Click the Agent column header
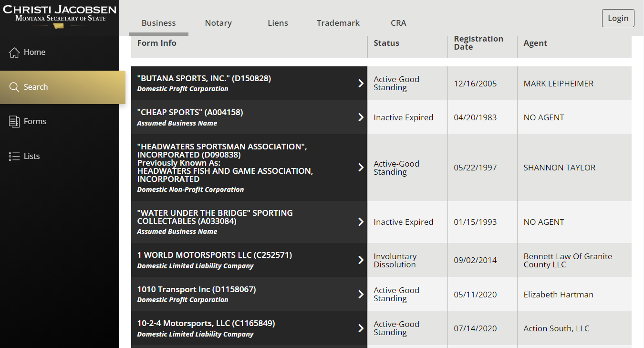This screenshot has width=644, height=348. coord(535,43)
